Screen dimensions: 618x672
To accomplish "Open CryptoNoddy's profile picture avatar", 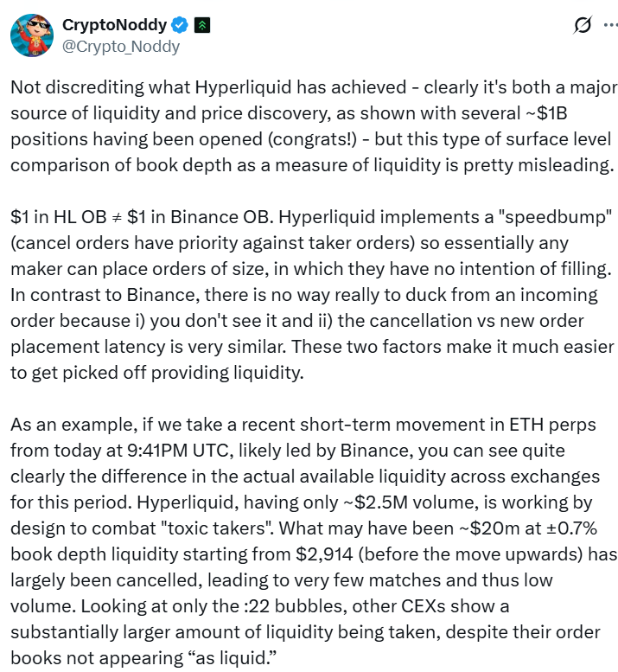I will tap(32, 35).
